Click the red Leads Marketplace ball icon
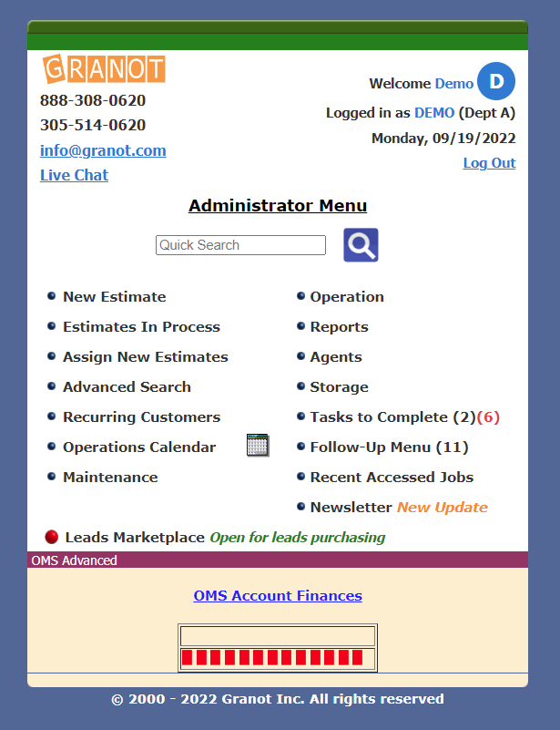 tap(52, 537)
